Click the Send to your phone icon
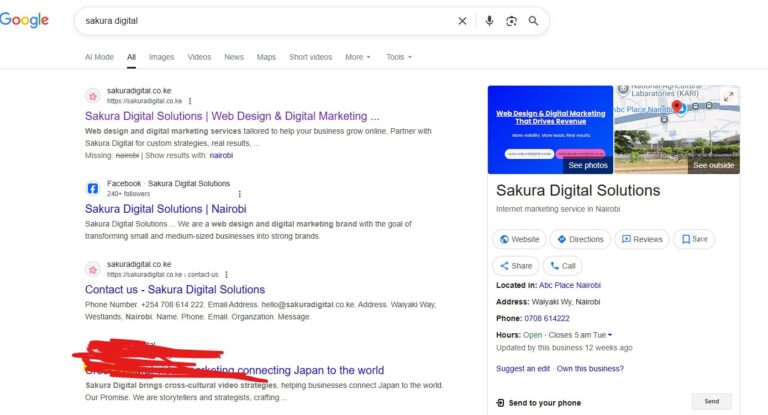This screenshot has height=415, width=768. tap(500, 403)
